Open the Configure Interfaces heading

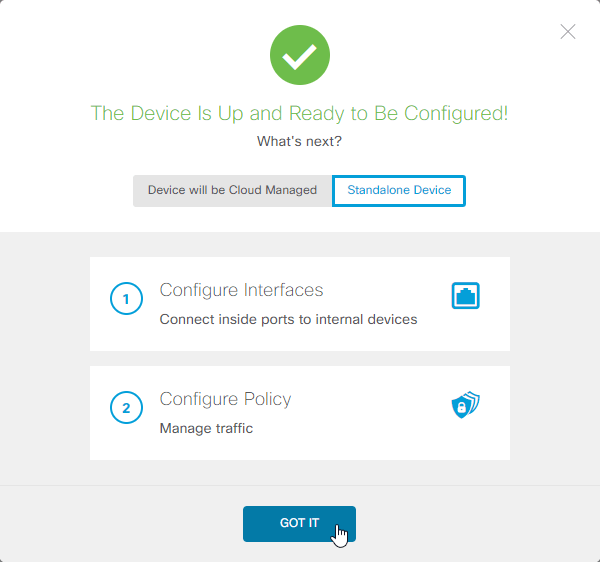pos(241,290)
